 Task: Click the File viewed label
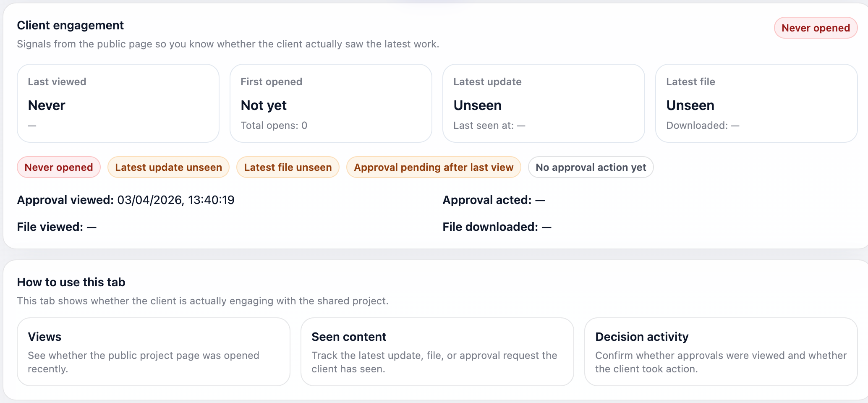point(50,227)
